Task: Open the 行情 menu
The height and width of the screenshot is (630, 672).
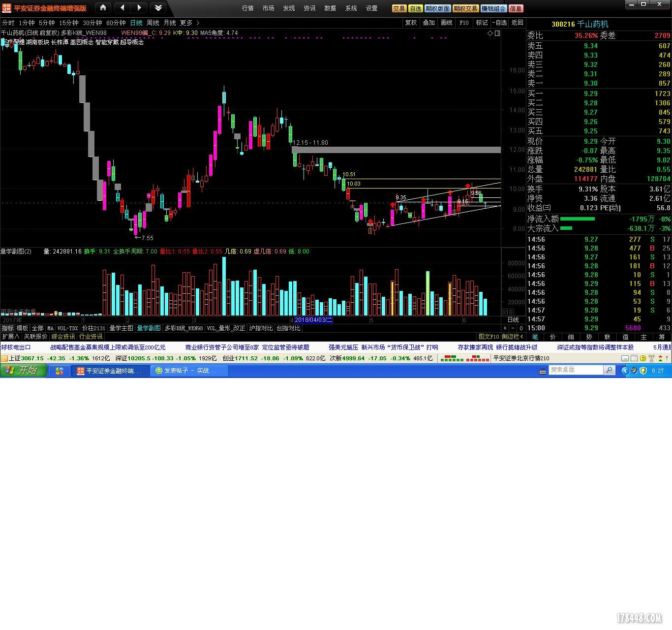Action: coord(248,8)
